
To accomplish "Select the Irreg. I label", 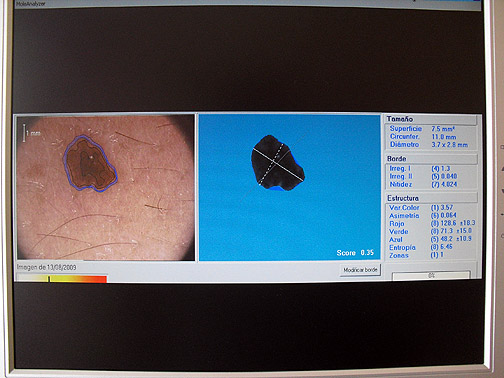I will (400, 168).
